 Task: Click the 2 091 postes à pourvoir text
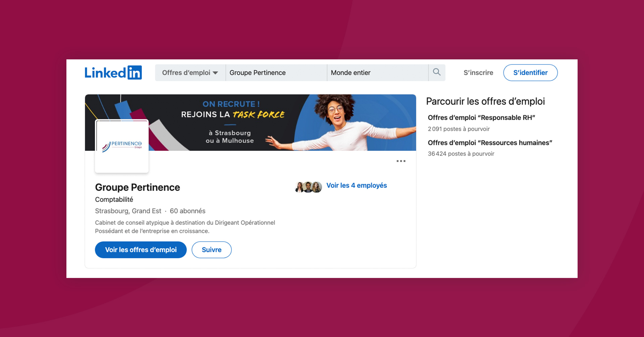459,129
